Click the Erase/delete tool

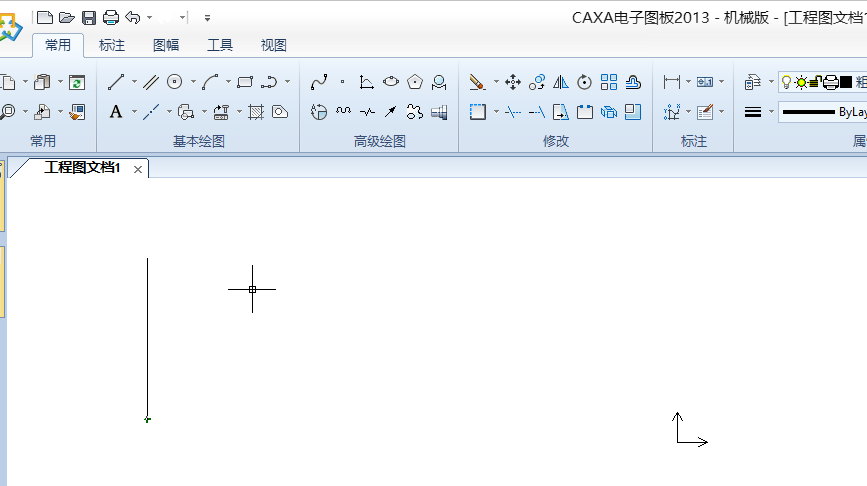click(x=477, y=82)
